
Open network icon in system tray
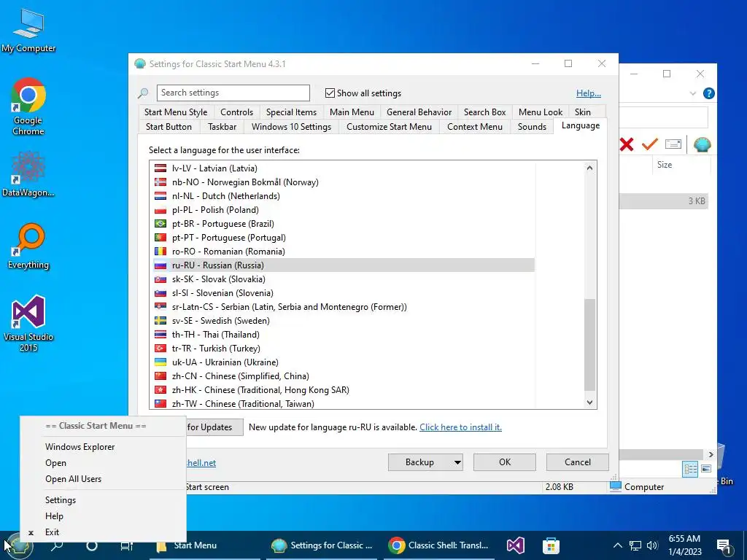pos(635,545)
